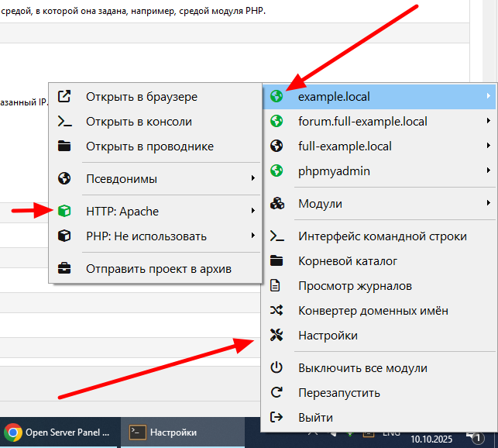Click the PHP: Не использовать label
The height and width of the screenshot is (448, 498).
146,236
